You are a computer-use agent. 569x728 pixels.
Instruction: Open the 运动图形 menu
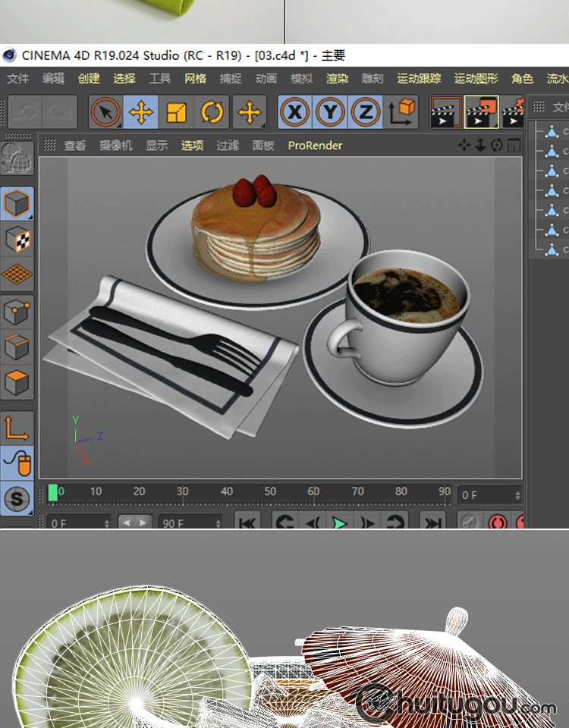476,79
